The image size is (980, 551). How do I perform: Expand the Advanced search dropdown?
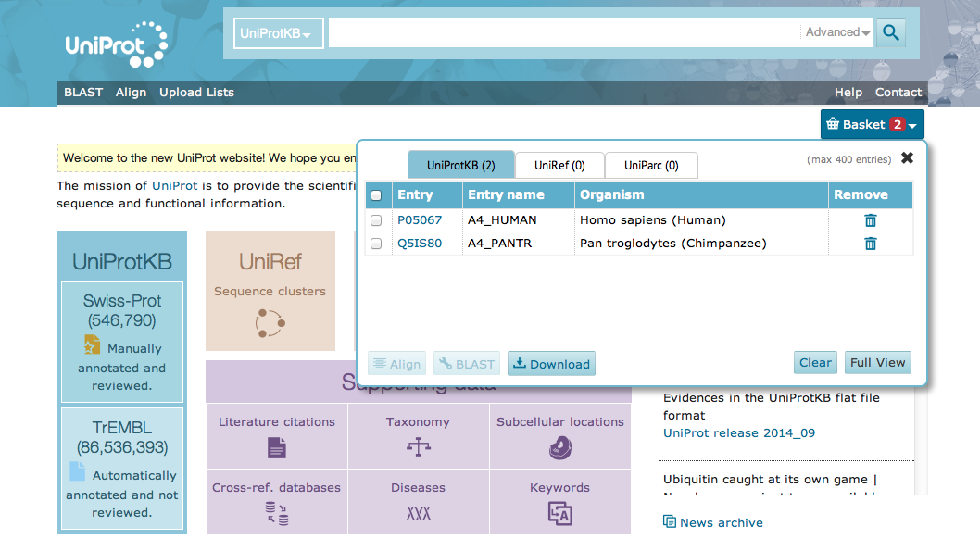[x=836, y=31]
